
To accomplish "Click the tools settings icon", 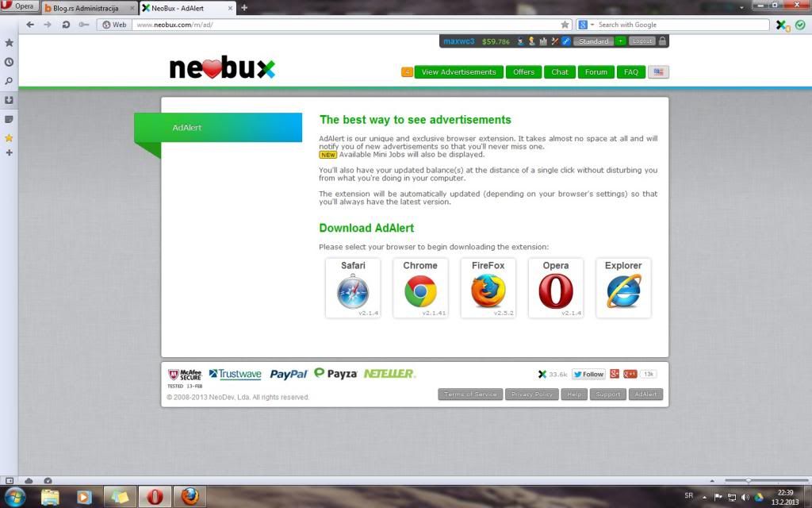I will click(554, 41).
